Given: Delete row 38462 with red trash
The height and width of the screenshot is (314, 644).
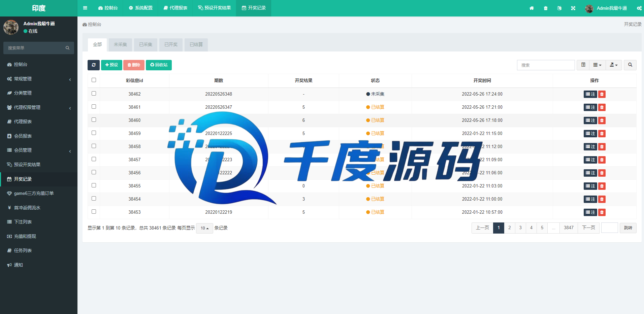Looking at the screenshot, I should pyautogui.click(x=602, y=94).
